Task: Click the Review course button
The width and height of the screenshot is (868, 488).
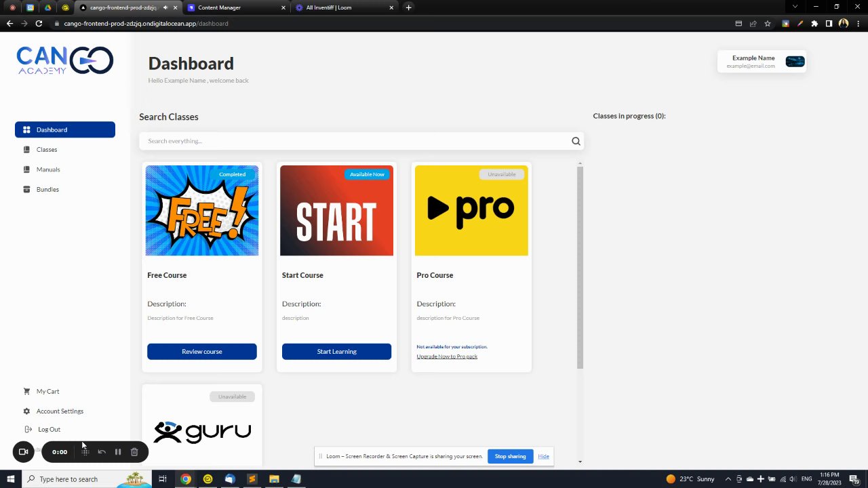Action: pyautogui.click(x=202, y=351)
